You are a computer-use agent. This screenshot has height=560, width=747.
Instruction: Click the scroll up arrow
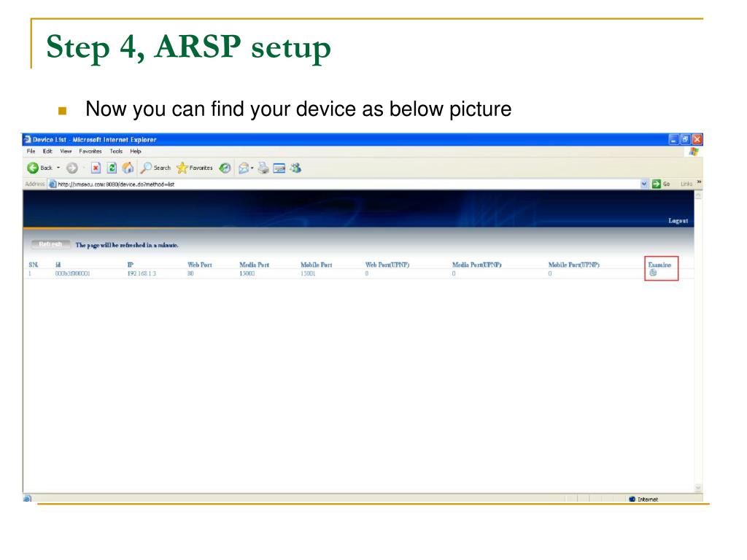698,195
